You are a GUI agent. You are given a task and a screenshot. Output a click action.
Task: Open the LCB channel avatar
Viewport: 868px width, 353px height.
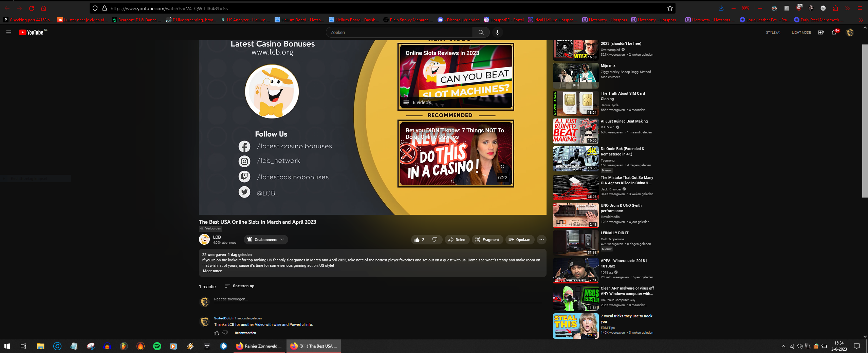[x=204, y=239]
